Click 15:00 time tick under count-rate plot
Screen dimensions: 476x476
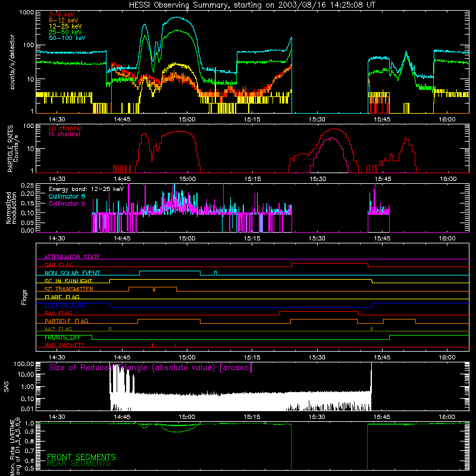click(x=187, y=120)
